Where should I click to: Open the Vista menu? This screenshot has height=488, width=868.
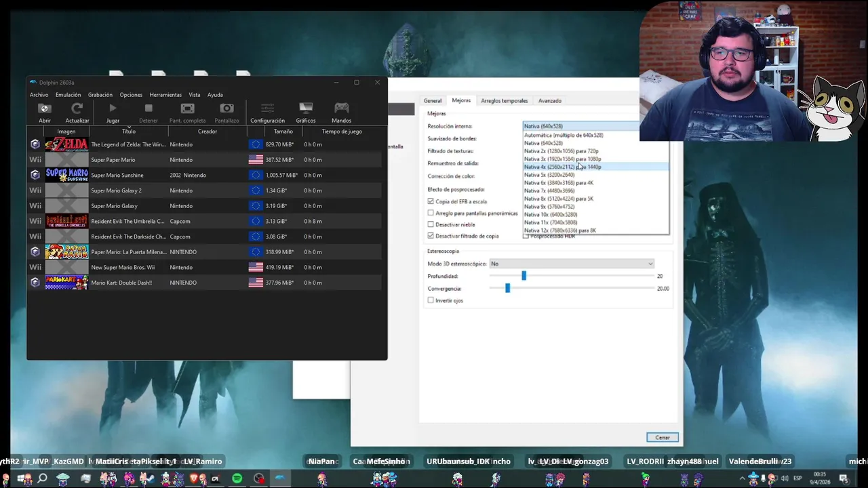tap(195, 95)
